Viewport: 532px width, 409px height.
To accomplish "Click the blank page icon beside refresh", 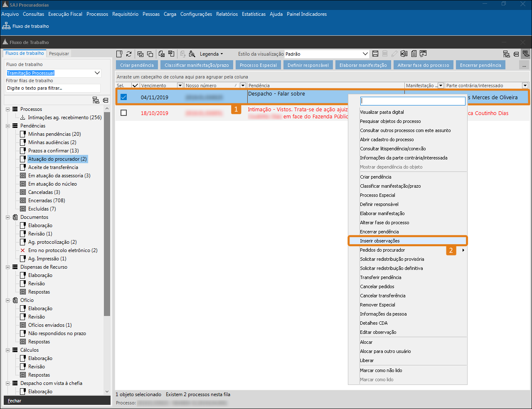I will pyautogui.click(x=119, y=54).
